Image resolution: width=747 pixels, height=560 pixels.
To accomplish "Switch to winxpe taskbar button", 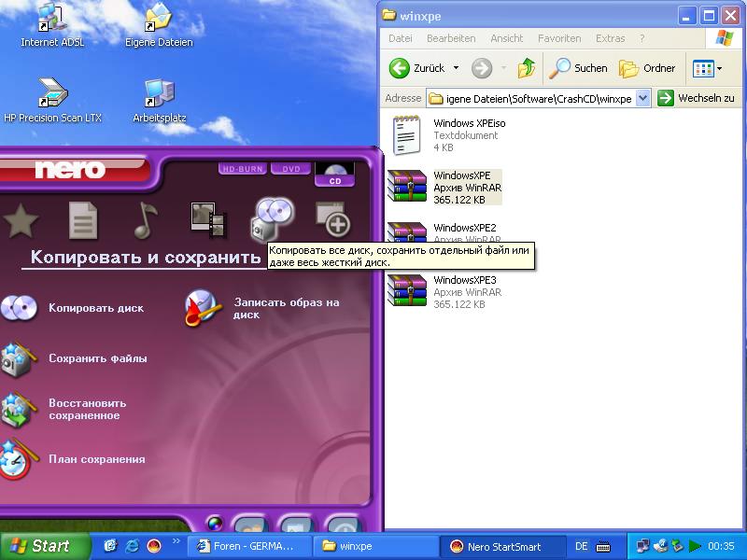I will [375, 546].
